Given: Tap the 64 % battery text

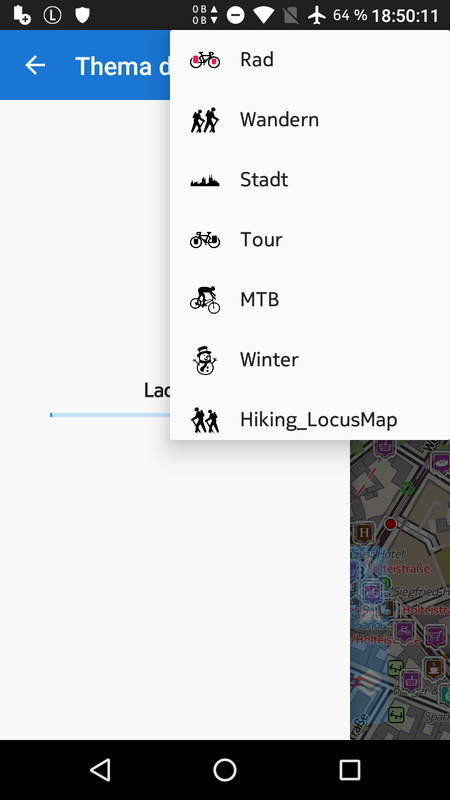Looking at the screenshot, I should pos(350,15).
